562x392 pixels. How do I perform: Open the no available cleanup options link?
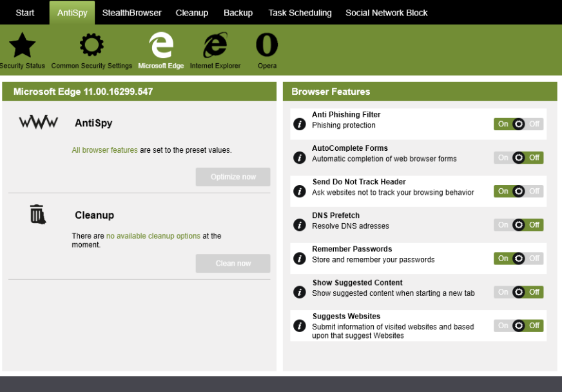(153, 236)
